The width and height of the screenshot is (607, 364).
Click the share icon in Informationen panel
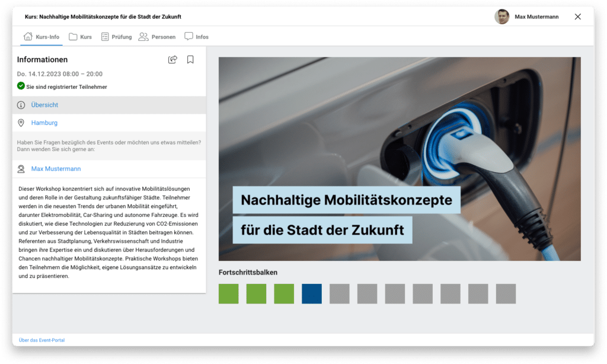pyautogui.click(x=172, y=59)
